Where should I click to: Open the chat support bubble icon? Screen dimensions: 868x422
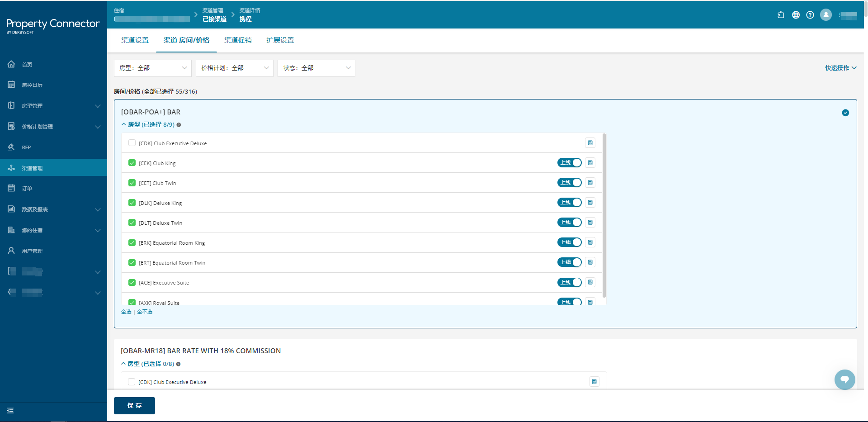tap(844, 379)
